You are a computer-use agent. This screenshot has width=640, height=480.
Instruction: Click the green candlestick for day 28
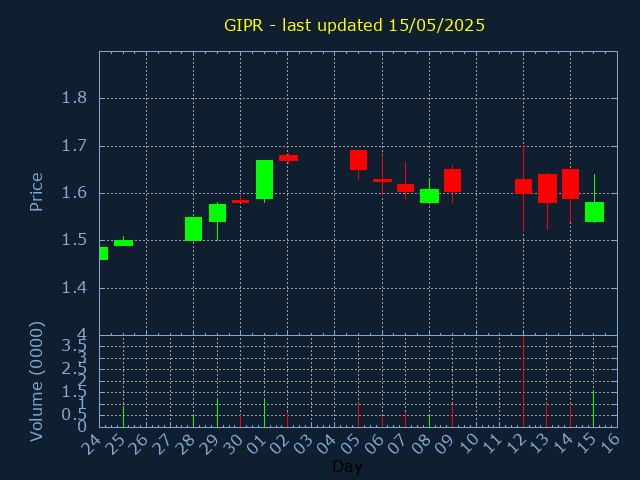click(193, 229)
